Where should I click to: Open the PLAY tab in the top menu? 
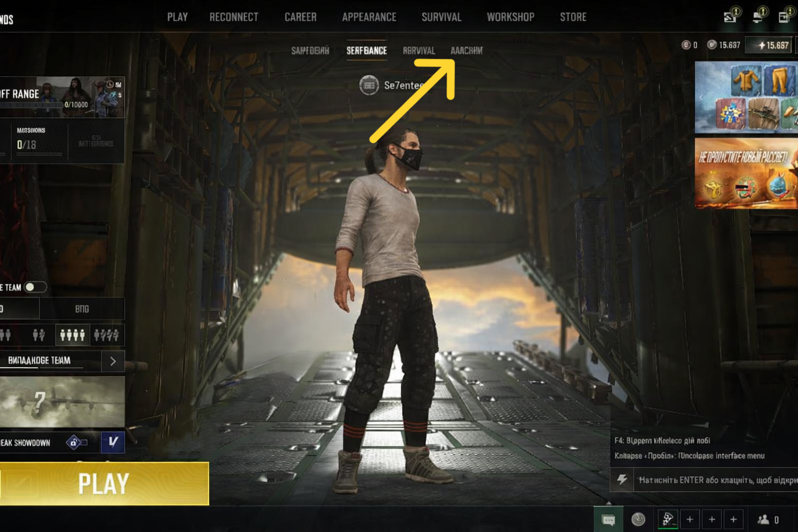(177, 17)
